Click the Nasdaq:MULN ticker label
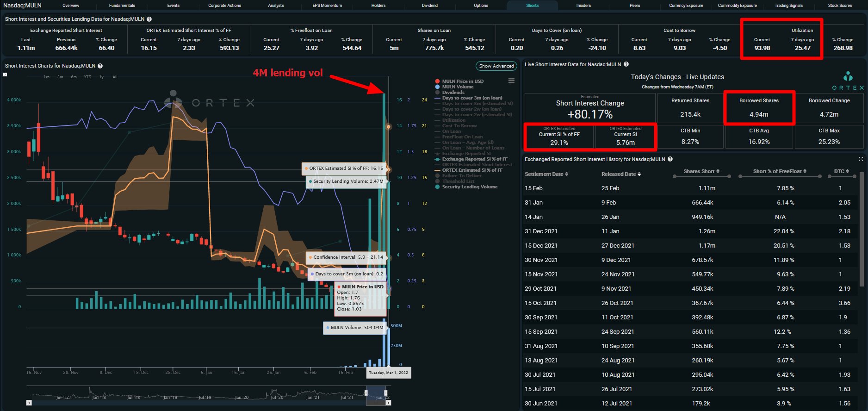 (22, 6)
